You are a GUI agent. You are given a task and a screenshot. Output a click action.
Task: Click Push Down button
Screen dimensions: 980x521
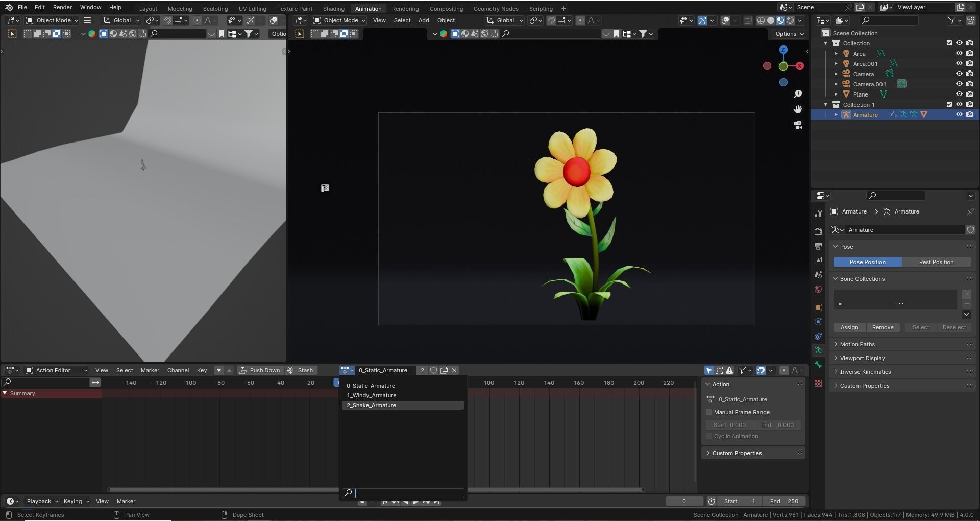click(x=260, y=370)
